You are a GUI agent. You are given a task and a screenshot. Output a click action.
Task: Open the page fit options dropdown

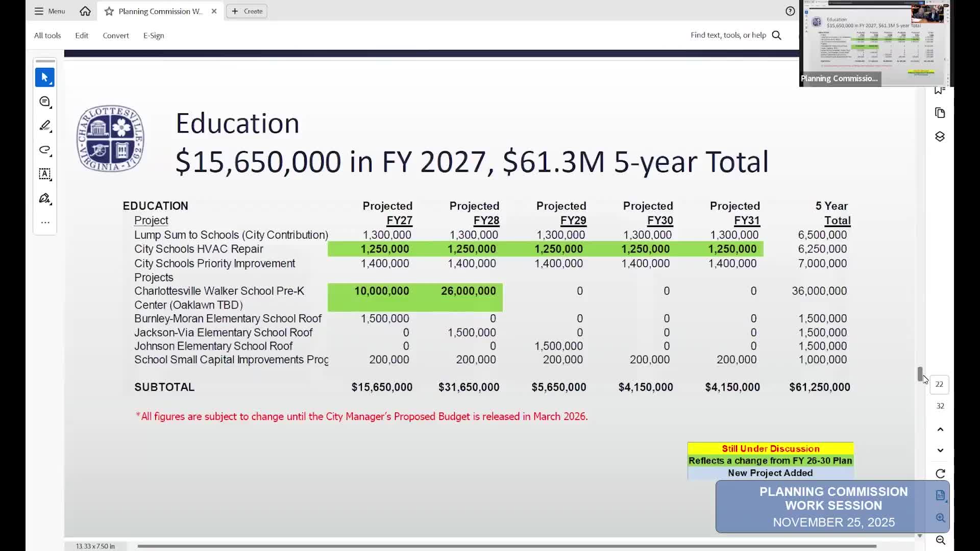click(940, 494)
